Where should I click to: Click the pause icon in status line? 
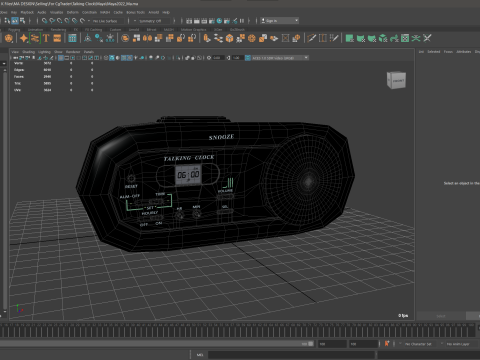[x=242, y=21]
